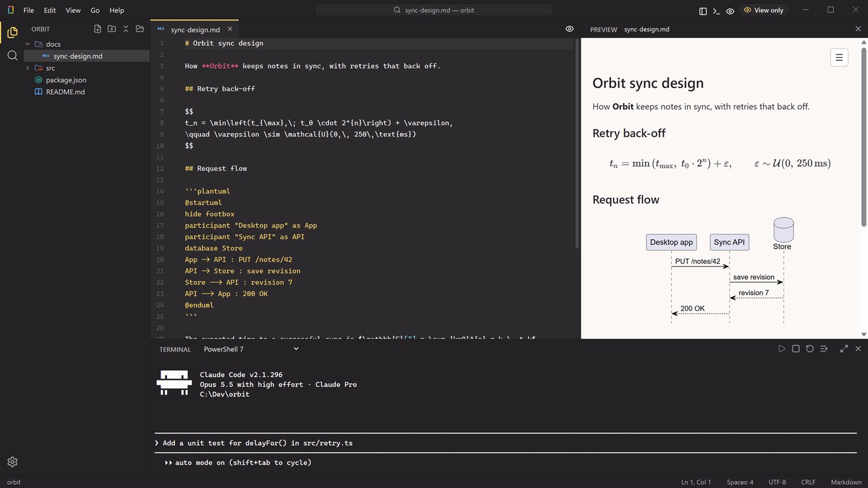Toggle the View only mode pill
Image resolution: width=868 pixels, height=488 pixels.
tap(764, 10)
